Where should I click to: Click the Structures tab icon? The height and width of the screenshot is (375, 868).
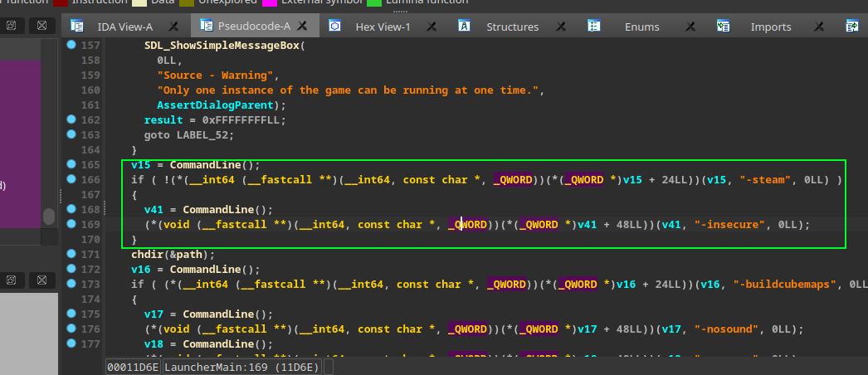(465, 27)
